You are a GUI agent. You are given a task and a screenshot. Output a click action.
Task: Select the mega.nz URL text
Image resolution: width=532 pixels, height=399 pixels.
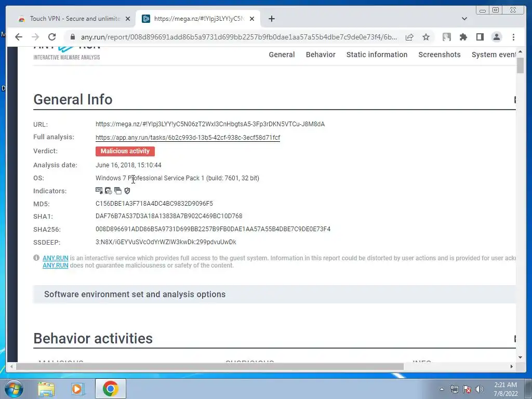click(210, 124)
